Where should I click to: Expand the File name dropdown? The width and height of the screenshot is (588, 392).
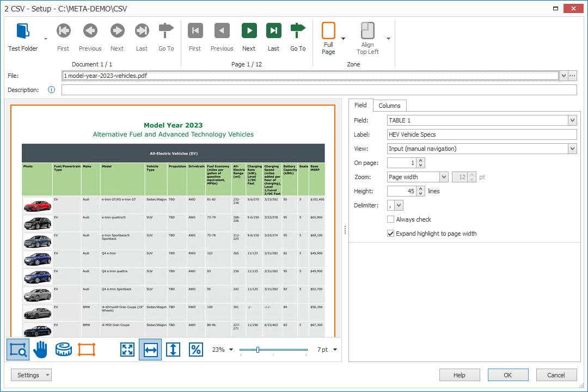pyautogui.click(x=563, y=76)
